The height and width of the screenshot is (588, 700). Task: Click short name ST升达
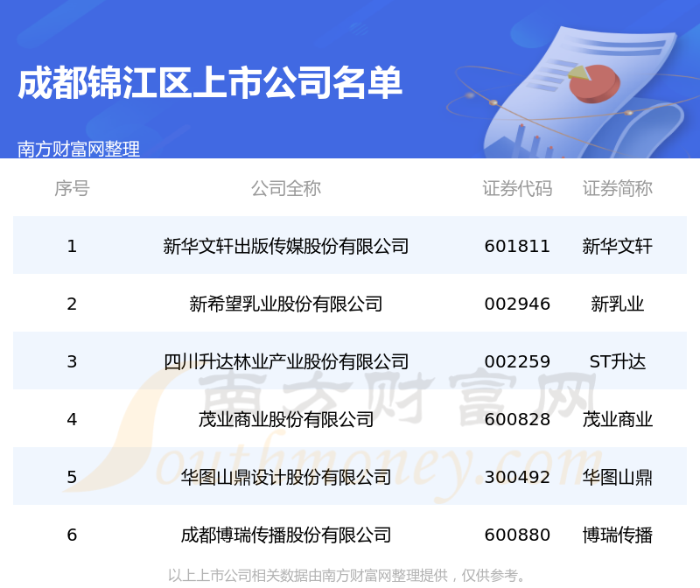618,361
